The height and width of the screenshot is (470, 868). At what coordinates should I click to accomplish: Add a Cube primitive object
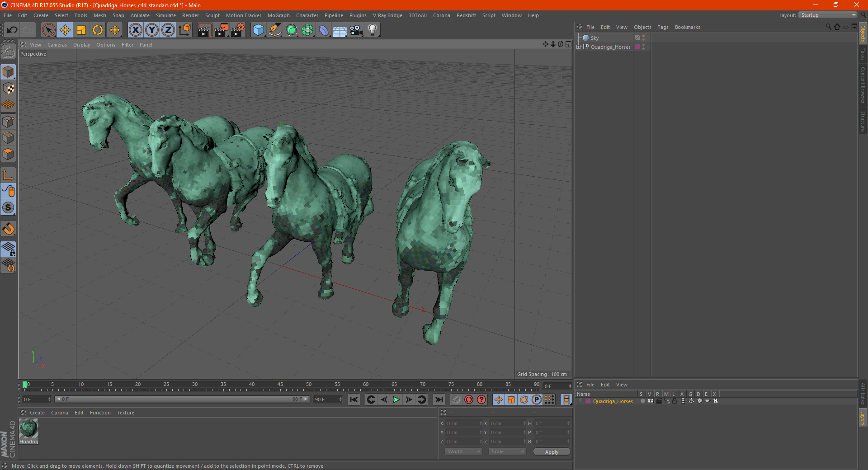coord(258,30)
